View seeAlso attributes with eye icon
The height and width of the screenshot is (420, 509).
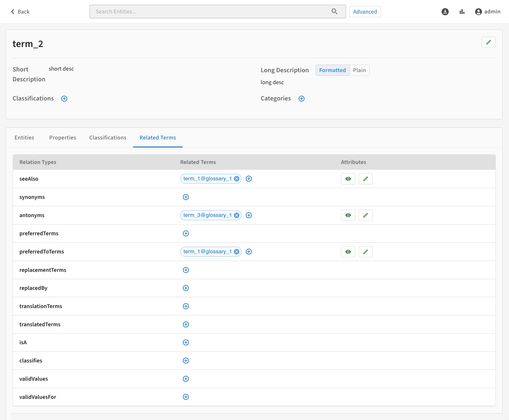(348, 179)
